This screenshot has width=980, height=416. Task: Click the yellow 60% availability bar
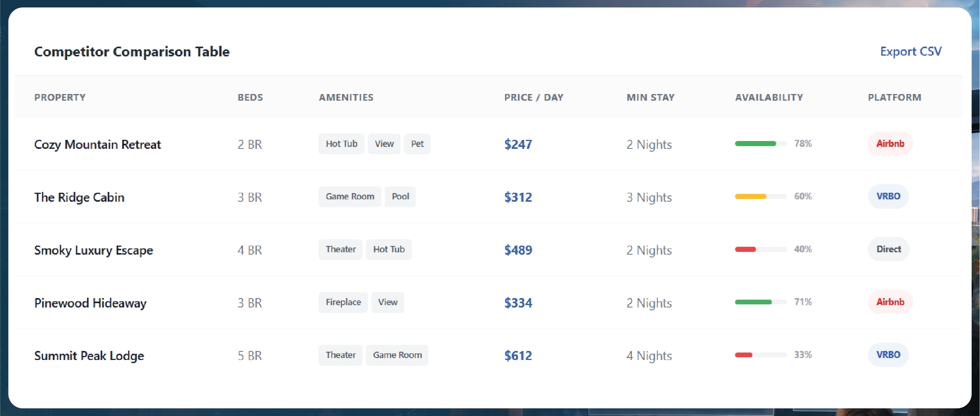click(x=761, y=197)
